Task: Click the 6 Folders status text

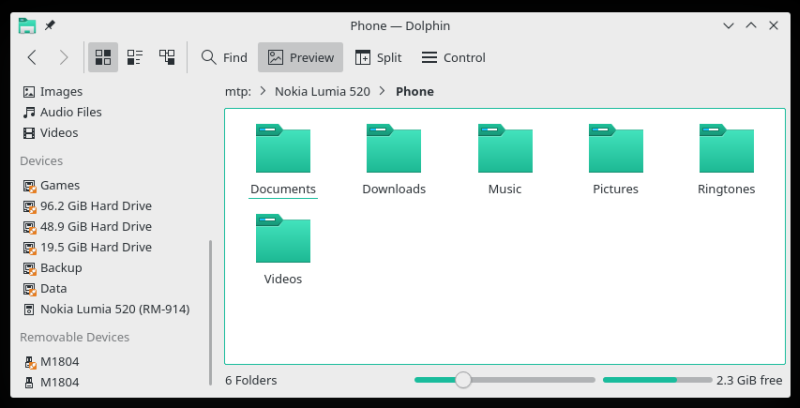Action: (x=251, y=380)
